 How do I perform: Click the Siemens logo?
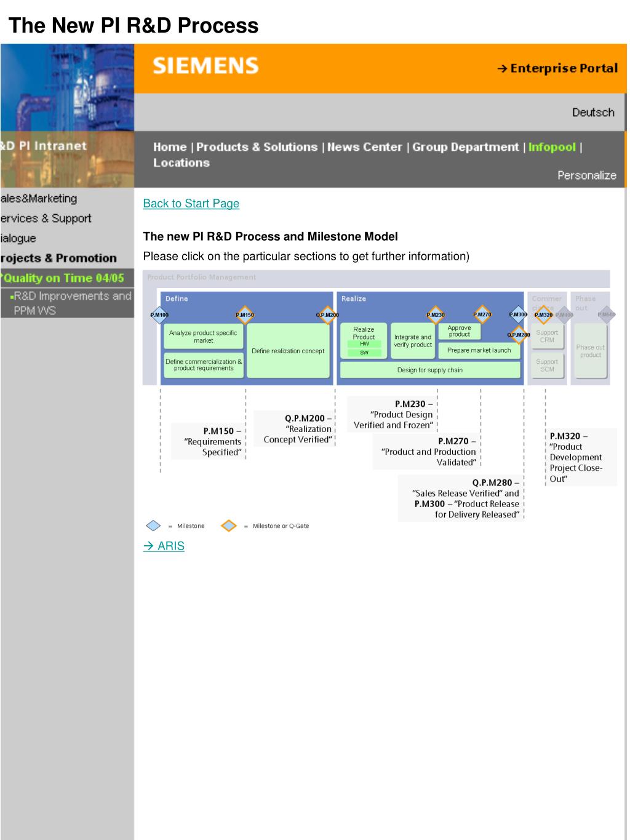pos(205,65)
